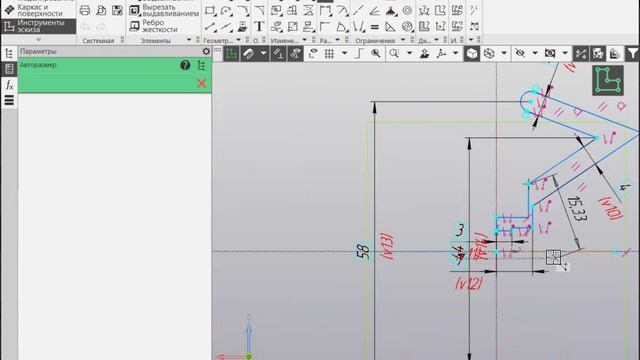The width and height of the screenshot is (640, 360).
Task: Toggle the grid display
Action: tap(329, 53)
